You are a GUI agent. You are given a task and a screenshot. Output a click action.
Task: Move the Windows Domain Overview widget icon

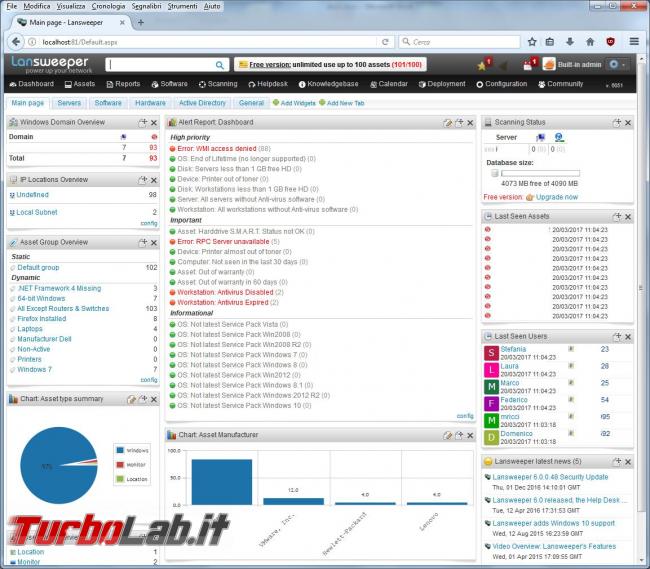click(143, 122)
